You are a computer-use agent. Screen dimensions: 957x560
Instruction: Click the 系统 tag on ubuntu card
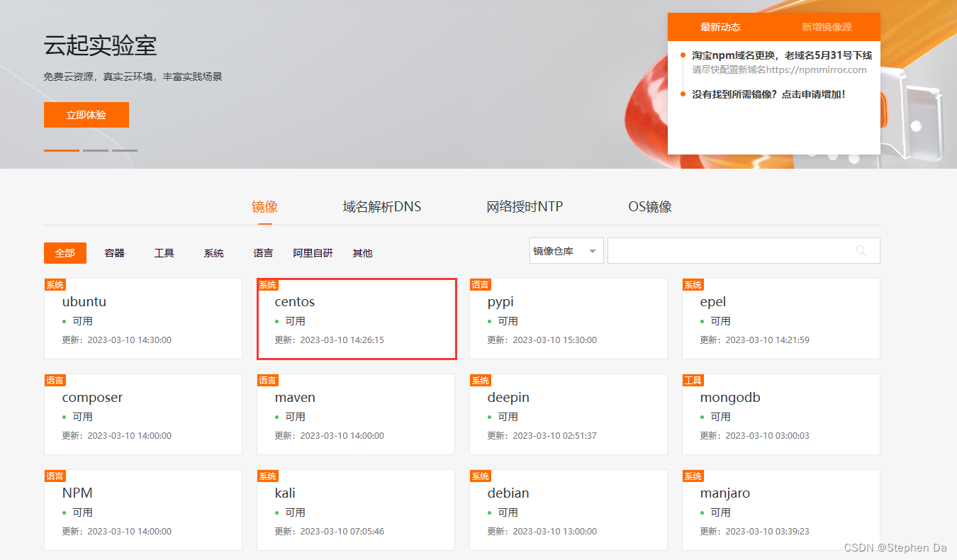pyautogui.click(x=55, y=285)
